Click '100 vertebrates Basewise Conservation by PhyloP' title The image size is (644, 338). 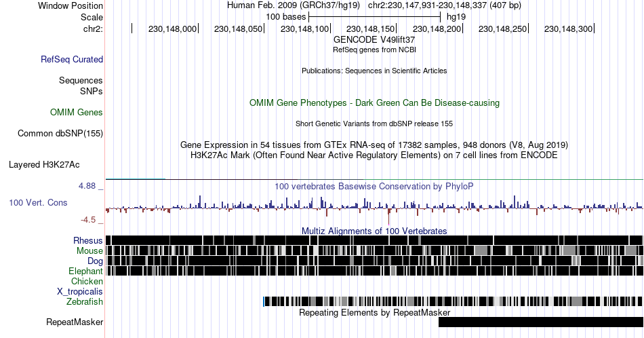coord(374,186)
